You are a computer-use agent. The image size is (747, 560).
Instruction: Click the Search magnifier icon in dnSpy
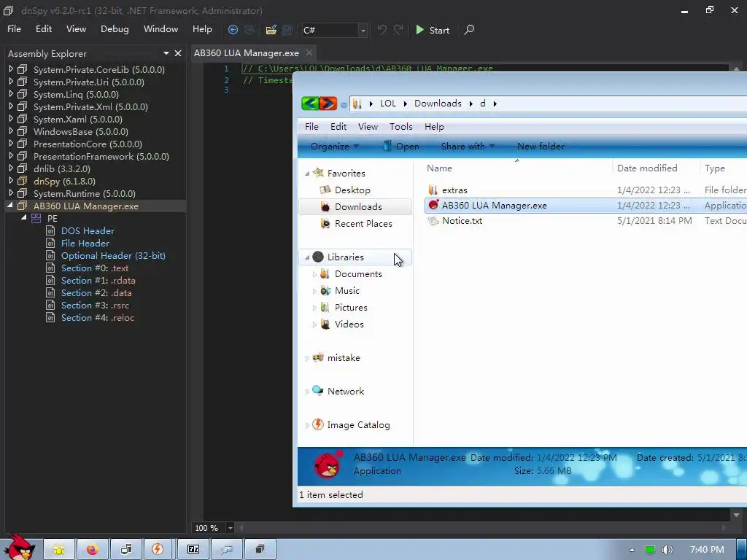(x=469, y=30)
